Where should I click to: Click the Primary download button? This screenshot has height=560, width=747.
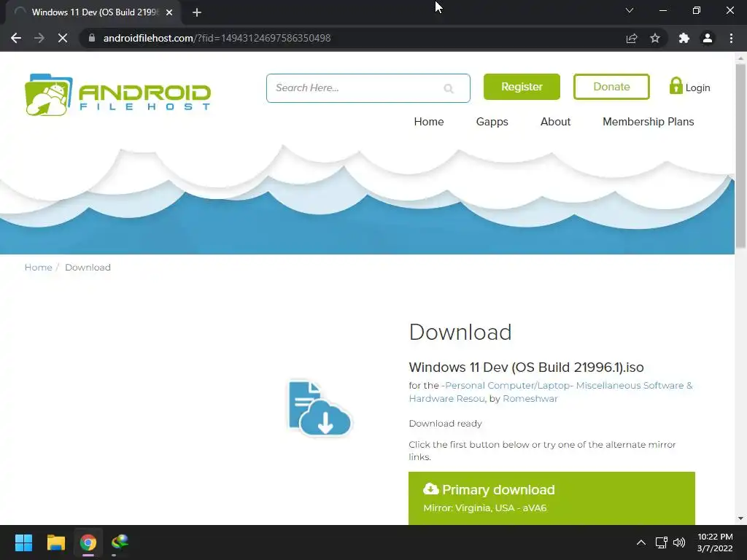551,498
